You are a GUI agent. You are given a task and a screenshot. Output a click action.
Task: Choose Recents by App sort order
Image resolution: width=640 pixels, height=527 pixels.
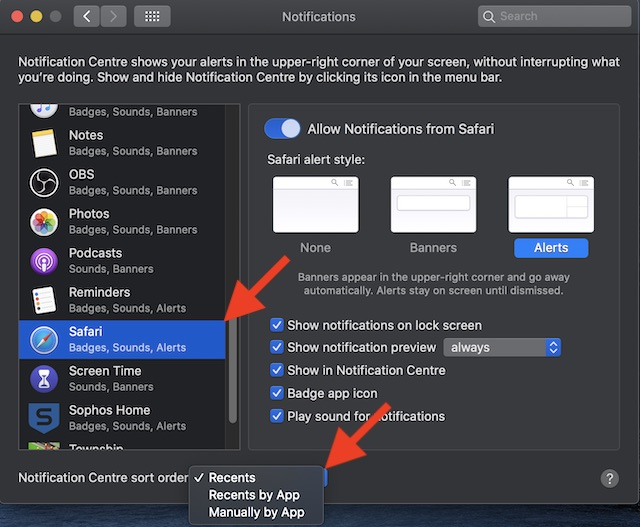point(256,495)
